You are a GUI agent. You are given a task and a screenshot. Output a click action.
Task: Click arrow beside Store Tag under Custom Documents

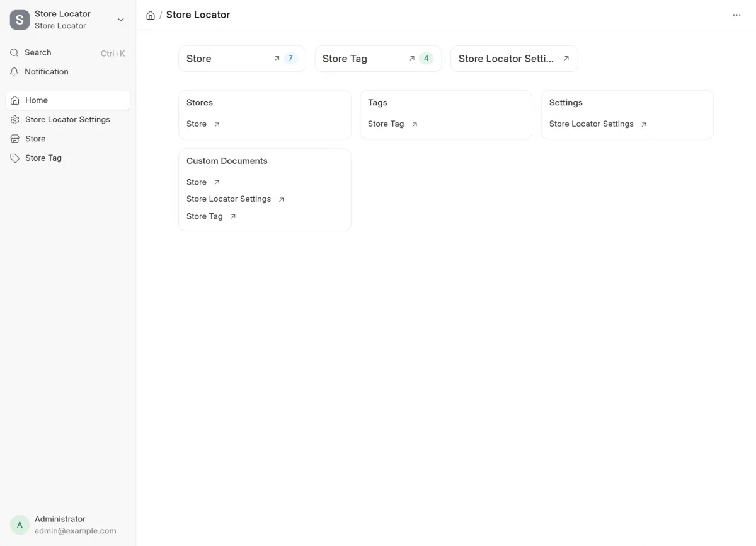tap(233, 217)
